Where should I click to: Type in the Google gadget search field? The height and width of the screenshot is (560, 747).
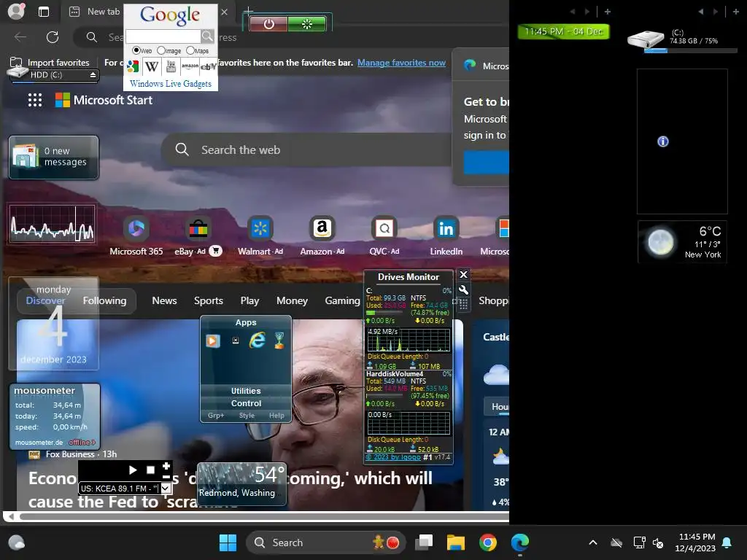[x=163, y=36]
